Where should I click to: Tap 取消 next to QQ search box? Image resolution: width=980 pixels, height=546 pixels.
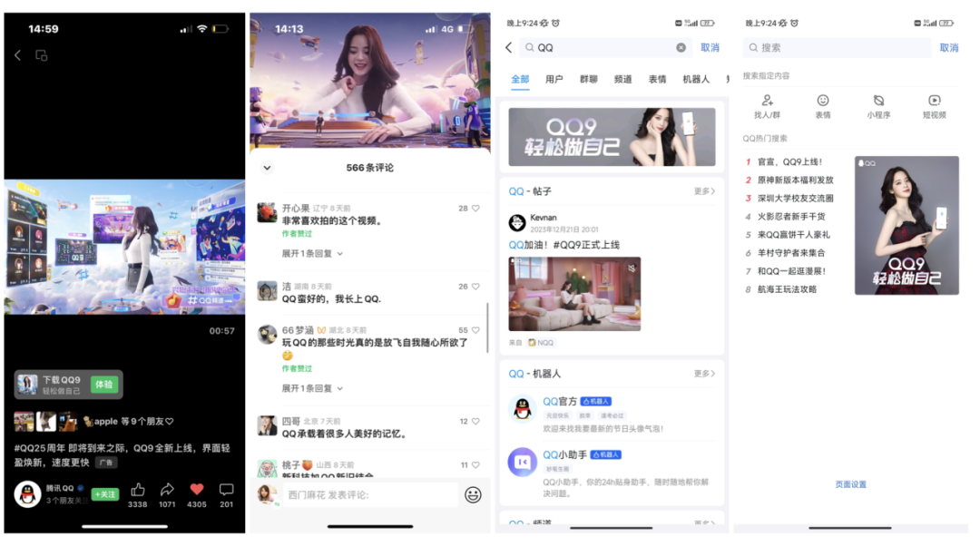(x=710, y=47)
